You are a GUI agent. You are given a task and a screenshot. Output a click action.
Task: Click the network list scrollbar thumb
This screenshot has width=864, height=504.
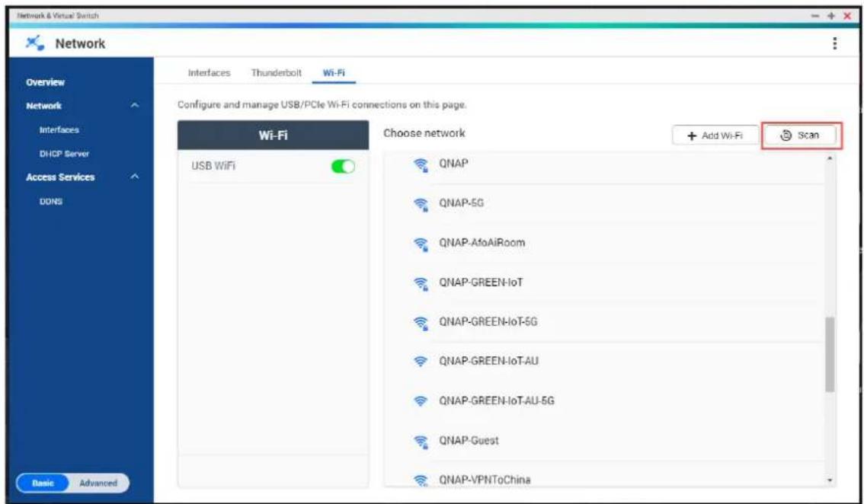[830, 354]
